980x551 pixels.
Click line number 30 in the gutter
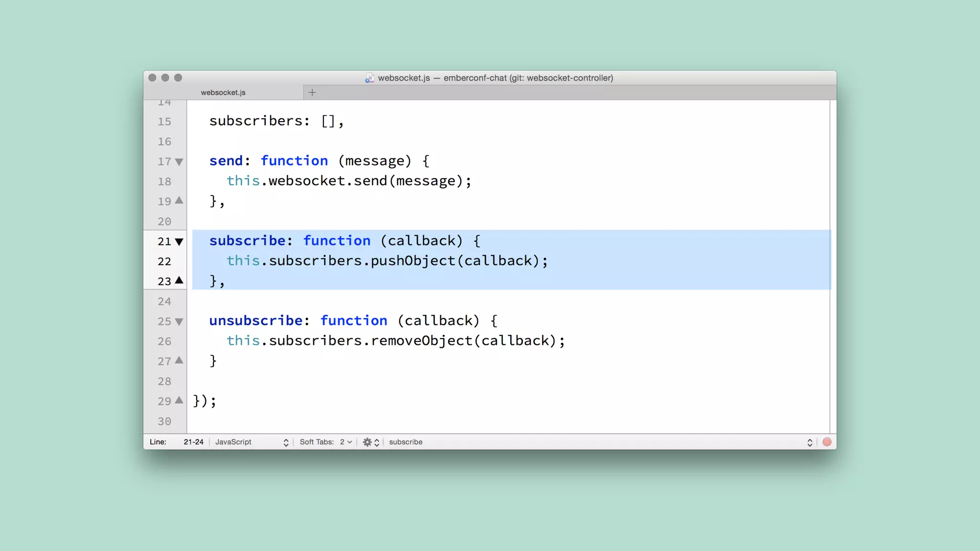click(x=164, y=421)
